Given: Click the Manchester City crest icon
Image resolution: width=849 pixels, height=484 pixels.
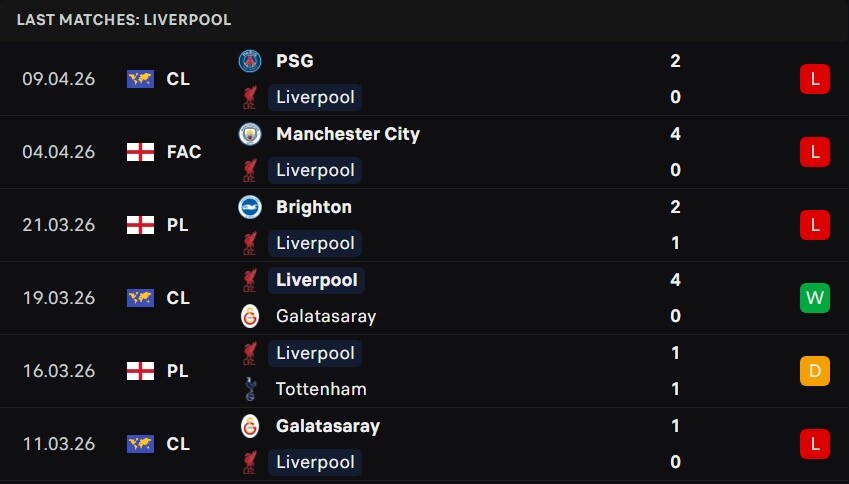Looking at the screenshot, I should click(250, 134).
